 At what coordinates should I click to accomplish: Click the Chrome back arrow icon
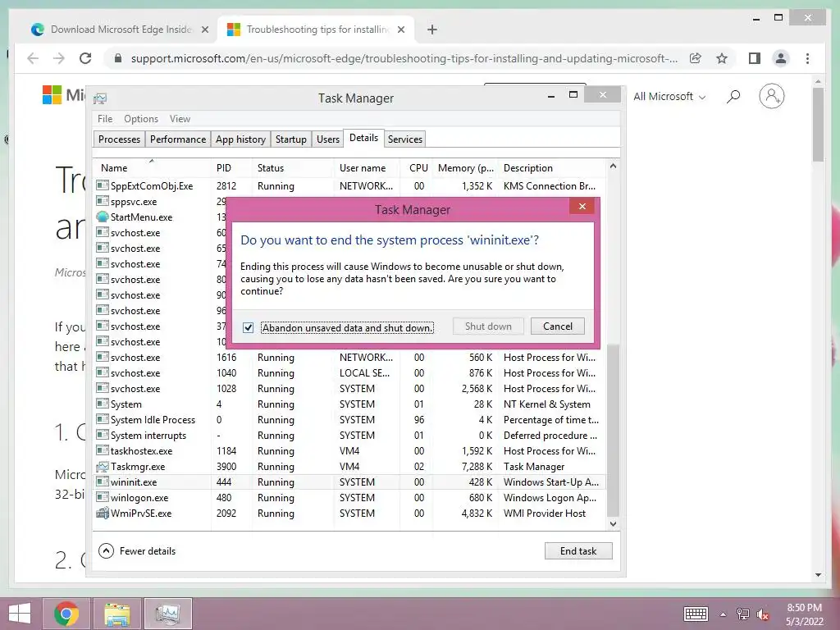click(x=33, y=58)
